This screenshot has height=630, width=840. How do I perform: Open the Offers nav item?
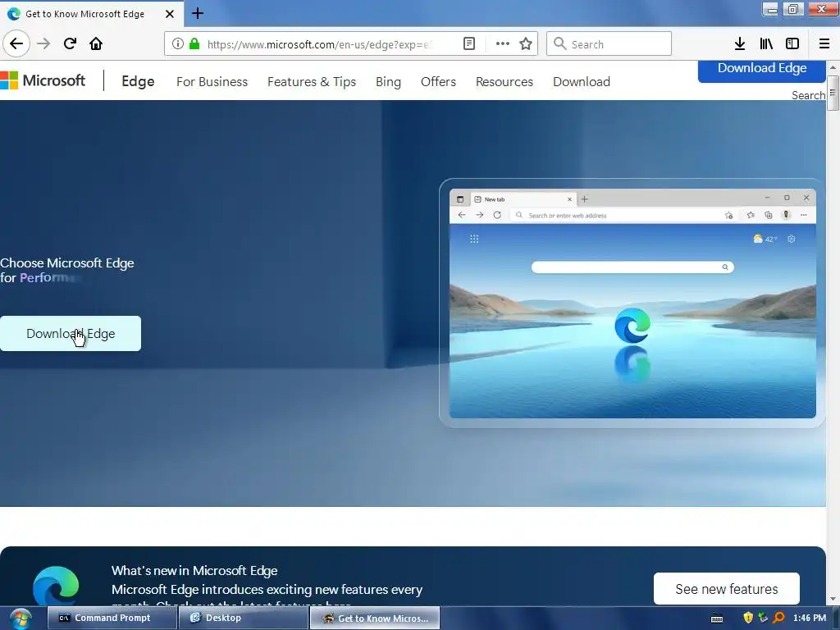click(x=438, y=82)
